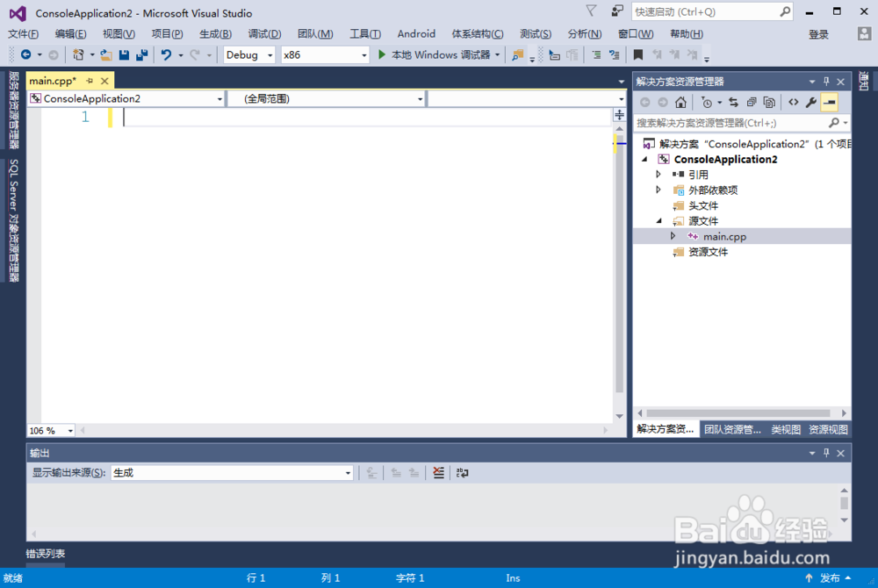Open the SQL Server 对象资源管理器 side tab
Viewport: 878px width, 588px height.
(13, 220)
